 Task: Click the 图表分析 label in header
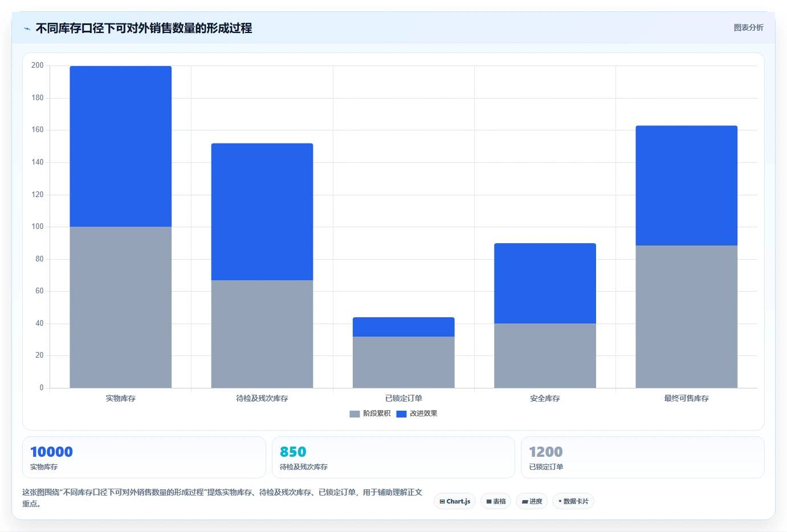coord(748,27)
